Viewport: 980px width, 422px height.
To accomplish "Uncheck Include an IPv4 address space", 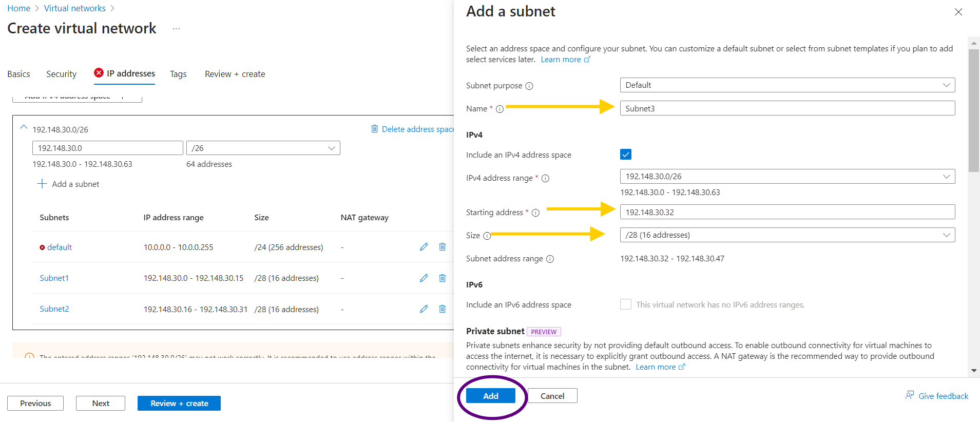I will pyautogui.click(x=626, y=155).
